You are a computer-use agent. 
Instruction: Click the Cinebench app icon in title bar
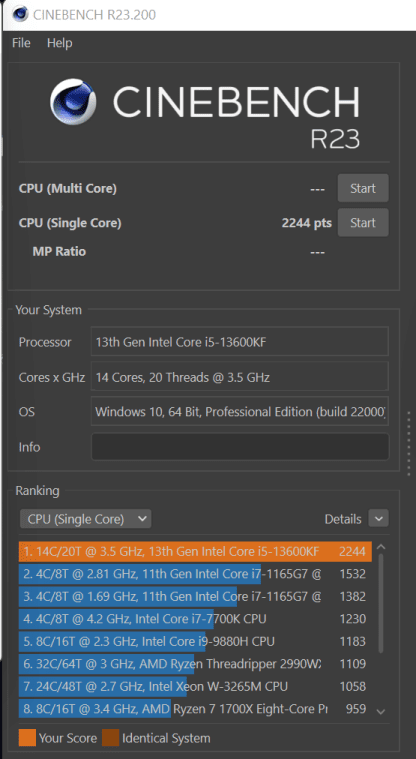[x=20, y=14]
